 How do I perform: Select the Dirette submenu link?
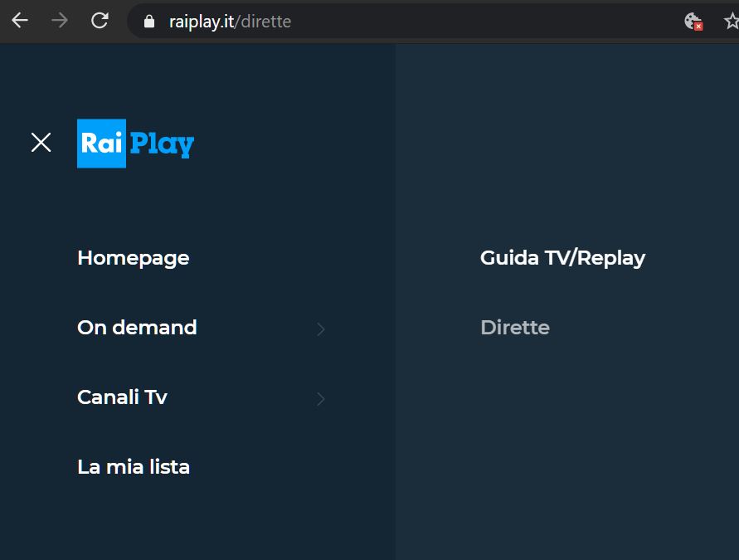tap(514, 328)
